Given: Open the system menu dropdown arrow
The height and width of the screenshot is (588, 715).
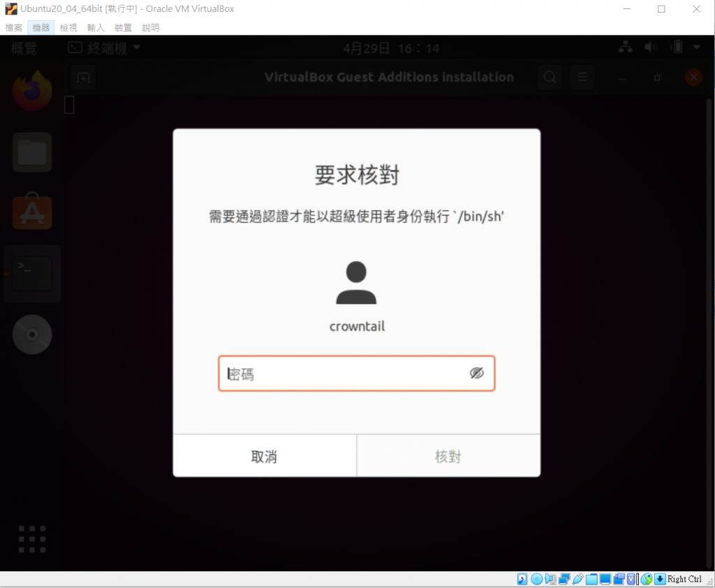Looking at the screenshot, I should point(696,47).
